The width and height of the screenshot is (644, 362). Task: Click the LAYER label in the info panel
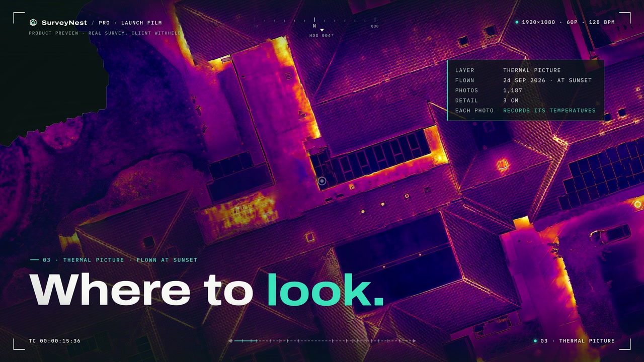[x=465, y=70]
